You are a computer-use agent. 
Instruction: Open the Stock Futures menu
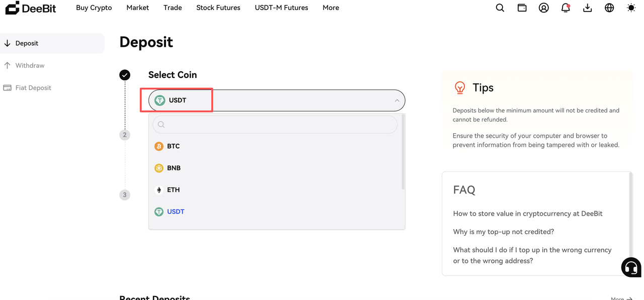[218, 8]
